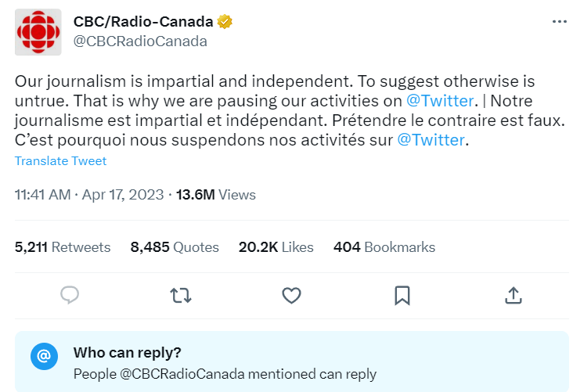Click the reply speech bubble icon

(70, 295)
